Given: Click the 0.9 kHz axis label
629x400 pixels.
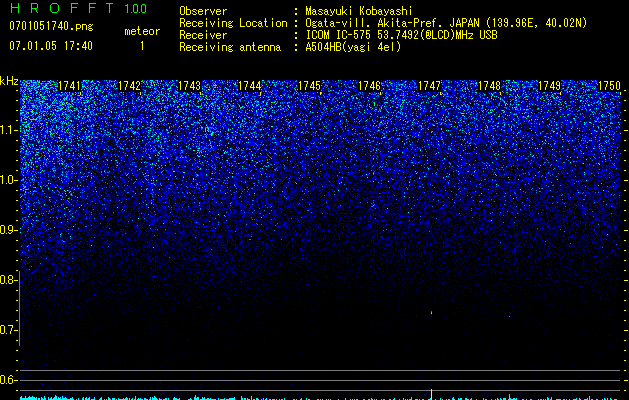Looking at the screenshot, I should pyautogui.click(x=9, y=230).
